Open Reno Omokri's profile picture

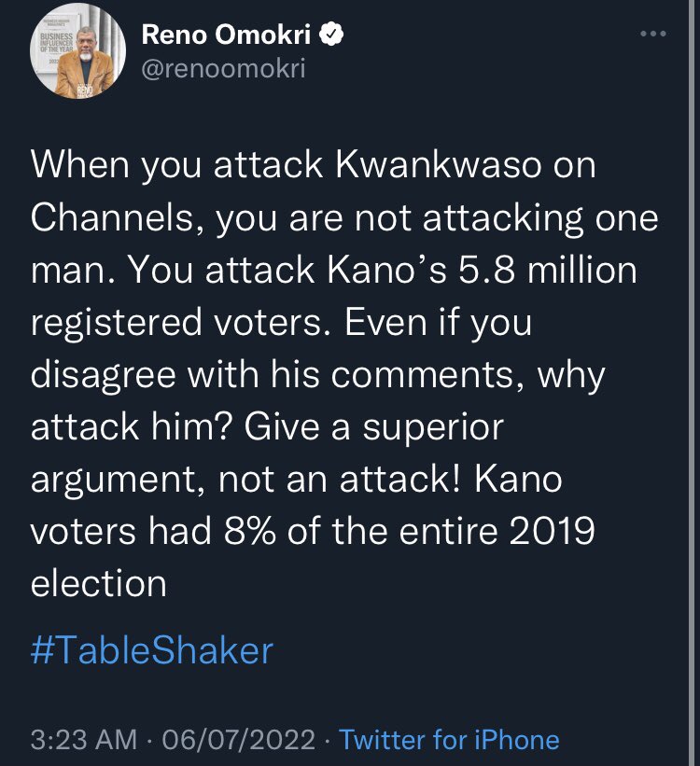[x=77, y=51]
